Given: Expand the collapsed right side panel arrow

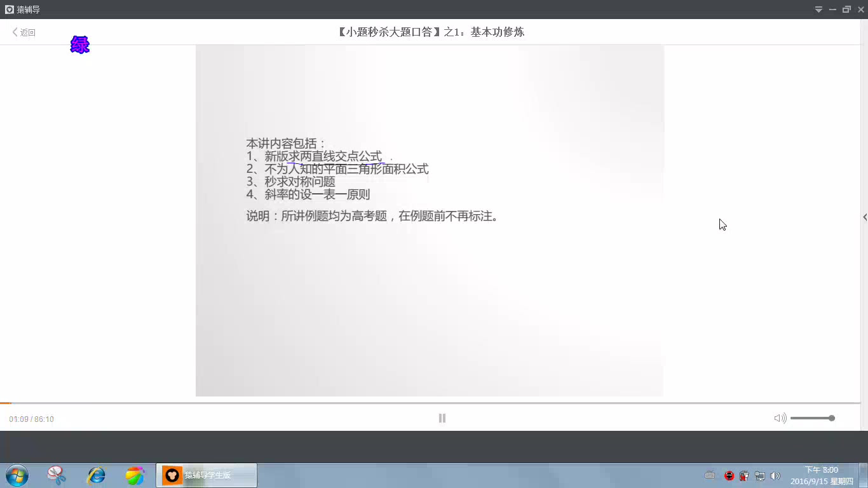Looking at the screenshot, I should click(x=865, y=217).
